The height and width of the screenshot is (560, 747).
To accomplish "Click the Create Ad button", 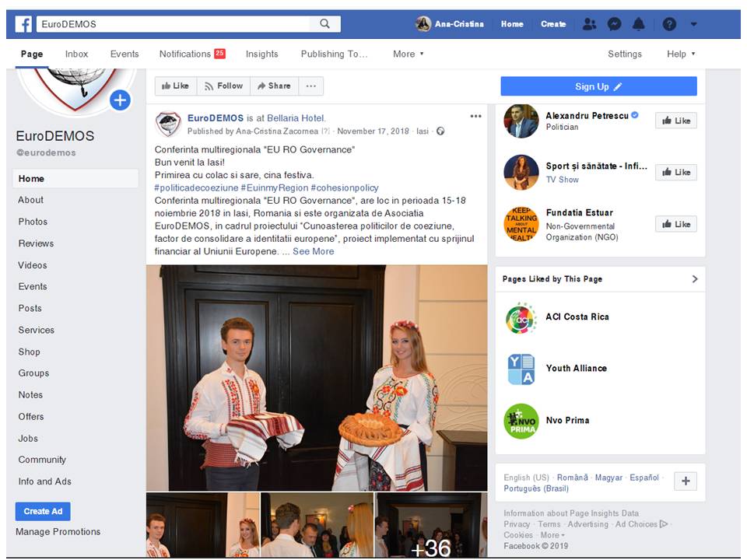I will pyautogui.click(x=43, y=512).
